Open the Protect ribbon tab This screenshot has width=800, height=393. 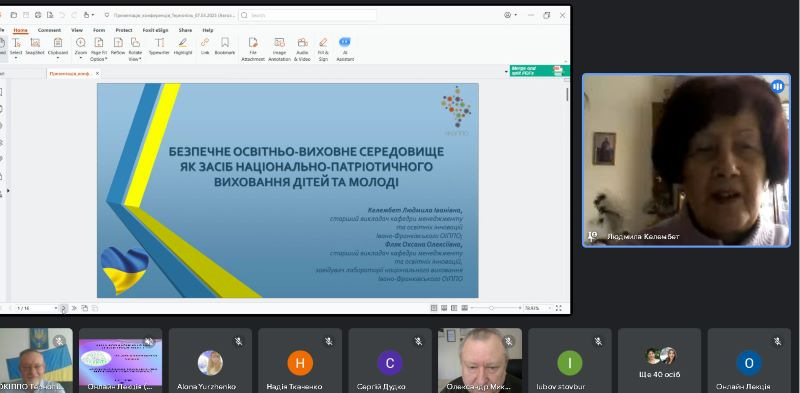pos(124,30)
